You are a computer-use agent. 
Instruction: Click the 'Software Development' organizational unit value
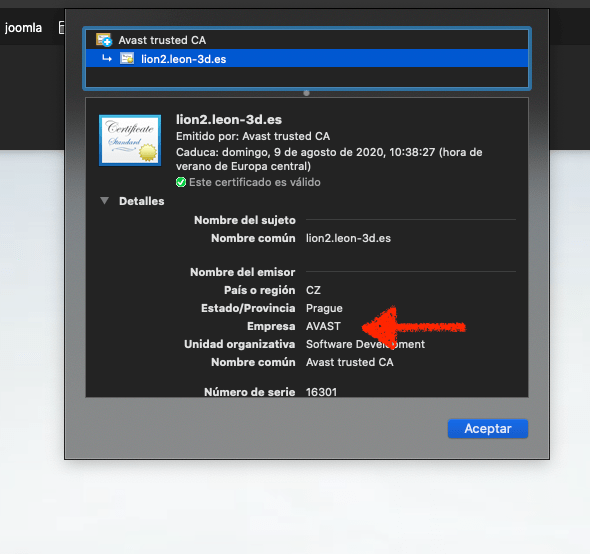coord(365,344)
